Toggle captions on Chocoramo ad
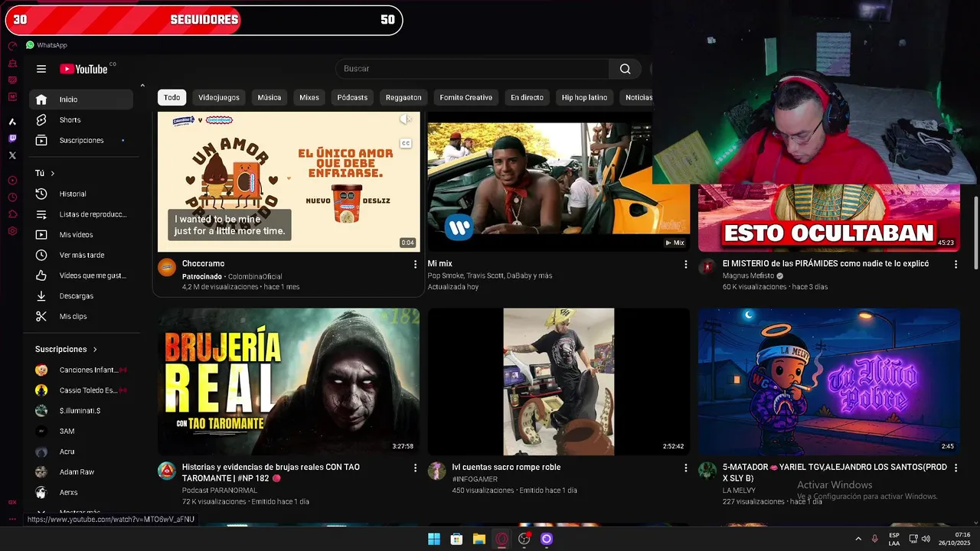Screen dimensions: 980x551 (x=406, y=143)
